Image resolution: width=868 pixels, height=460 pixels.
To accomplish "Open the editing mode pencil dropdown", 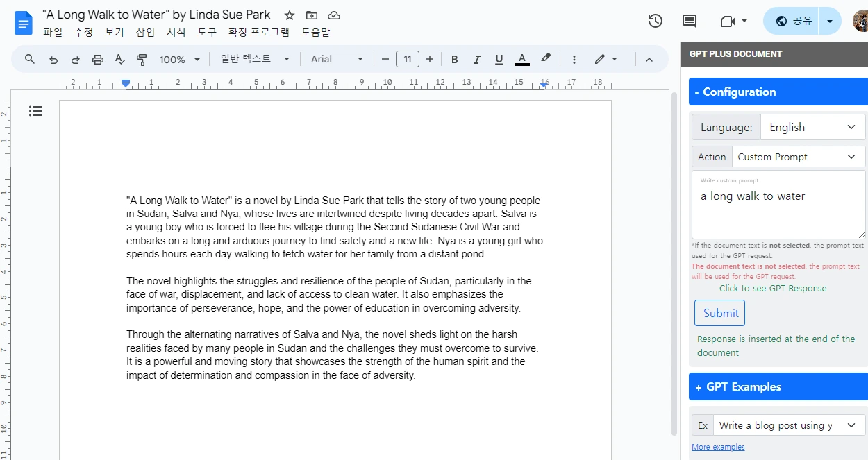I will 606,59.
